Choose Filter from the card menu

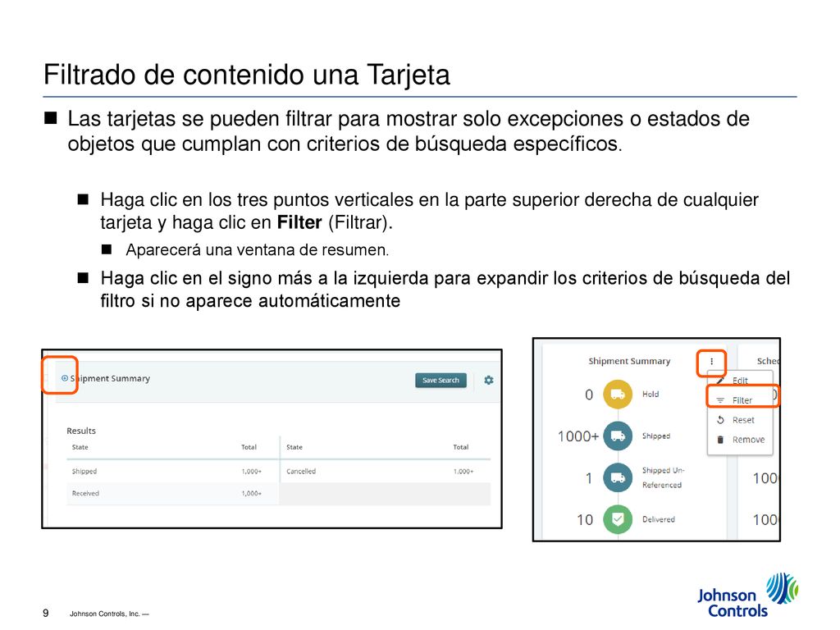coord(742,400)
